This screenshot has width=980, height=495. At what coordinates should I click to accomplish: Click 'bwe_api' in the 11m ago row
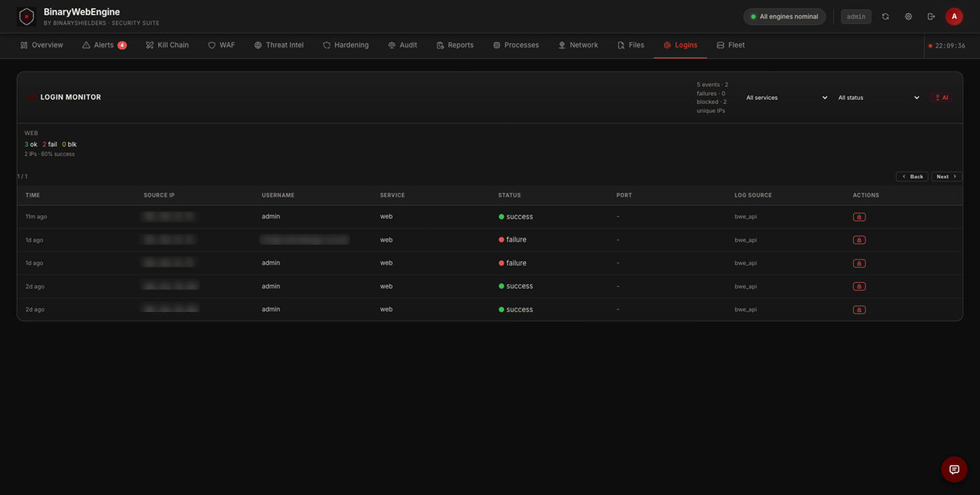pos(746,217)
